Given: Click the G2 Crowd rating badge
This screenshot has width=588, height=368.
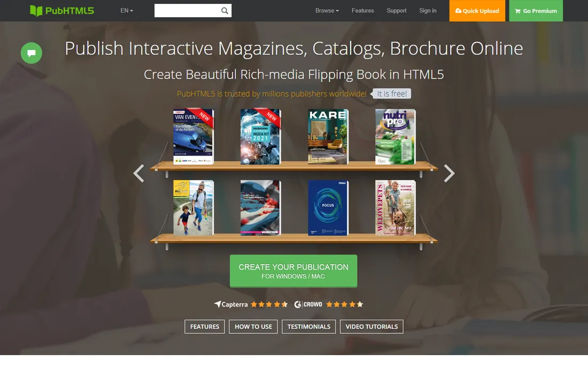Looking at the screenshot, I should tap(329, 304).
